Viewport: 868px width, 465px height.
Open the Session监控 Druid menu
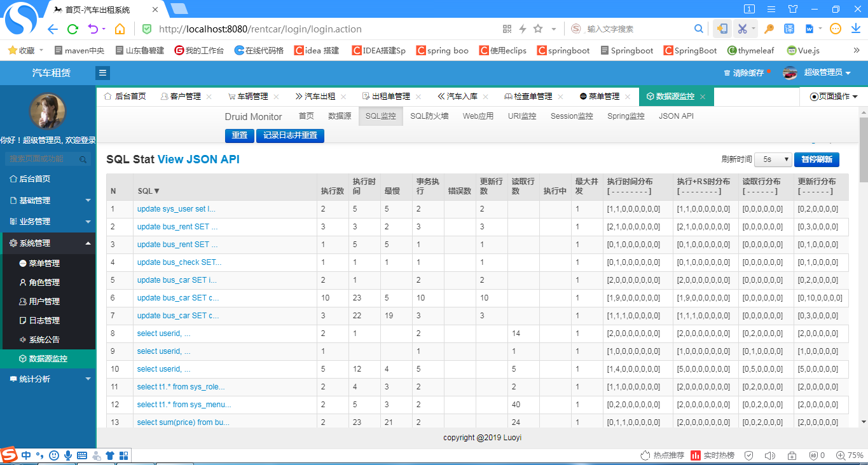pos(572,116)
